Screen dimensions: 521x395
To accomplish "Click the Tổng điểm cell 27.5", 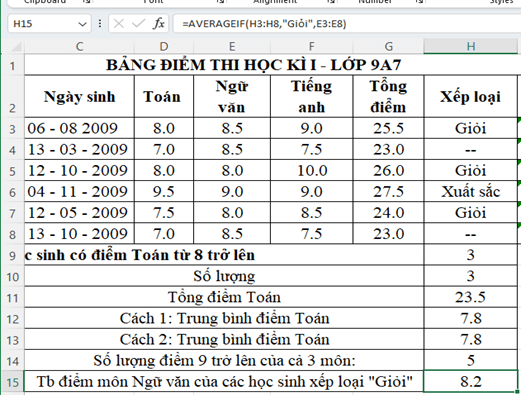I will point(388,192).
